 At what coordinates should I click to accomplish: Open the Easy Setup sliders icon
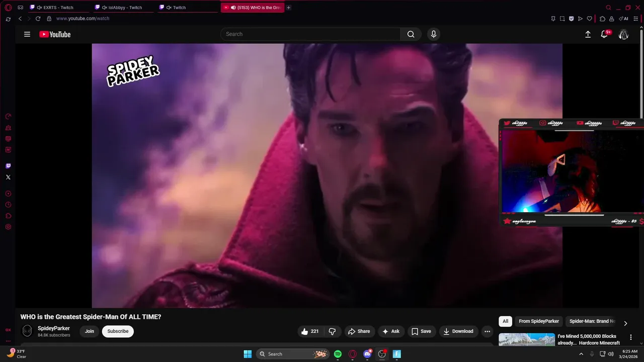635,19
